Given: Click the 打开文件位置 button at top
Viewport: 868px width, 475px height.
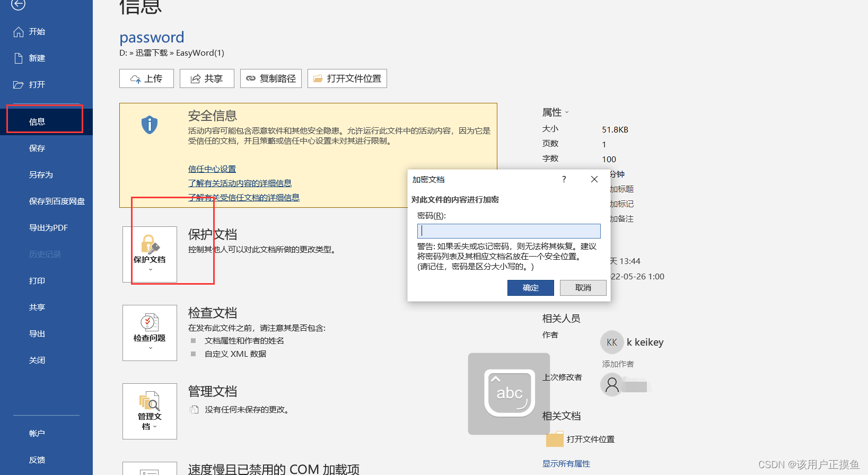Looking at the screenshot, I should (347, 78).
